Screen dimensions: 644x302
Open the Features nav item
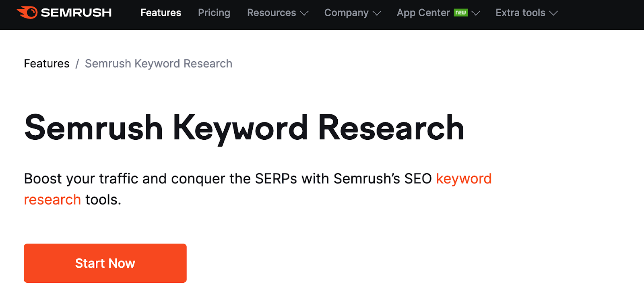tap(161, 13)
